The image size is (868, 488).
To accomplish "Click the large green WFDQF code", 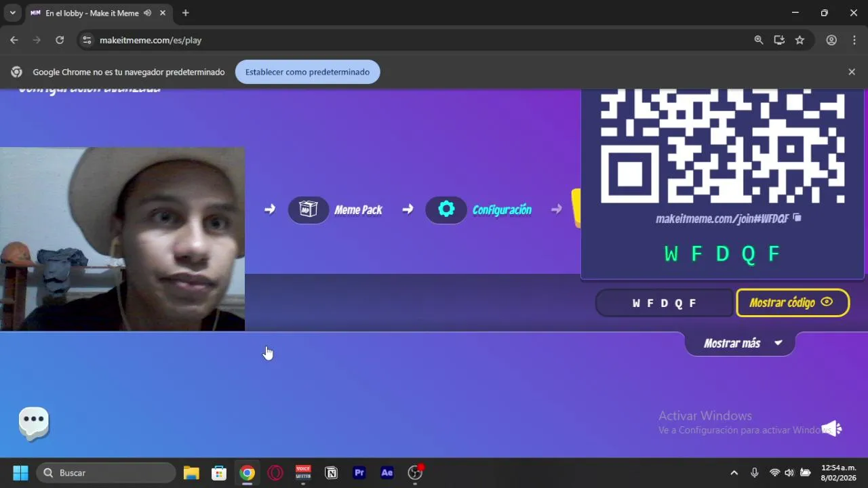I will [722, 254].
